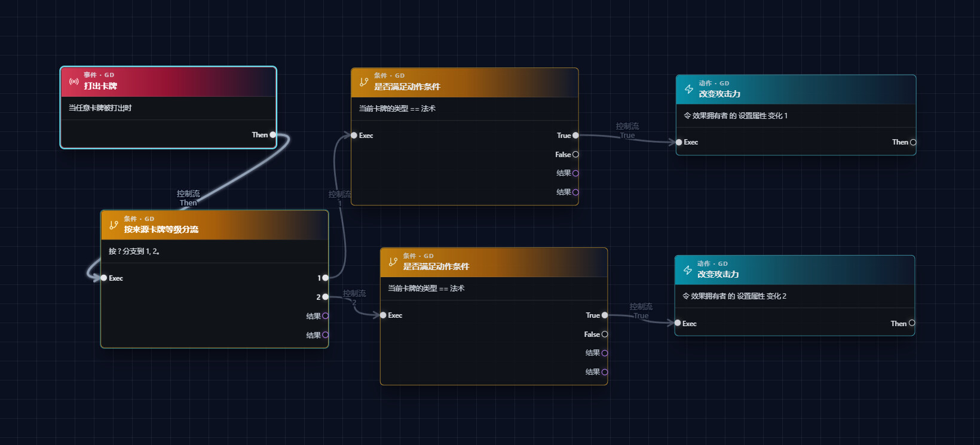Select Exec port of 改变攻击力 node with 变化 1
The width and height of the screenshot is (980, 445).
(x=679, y=142)
